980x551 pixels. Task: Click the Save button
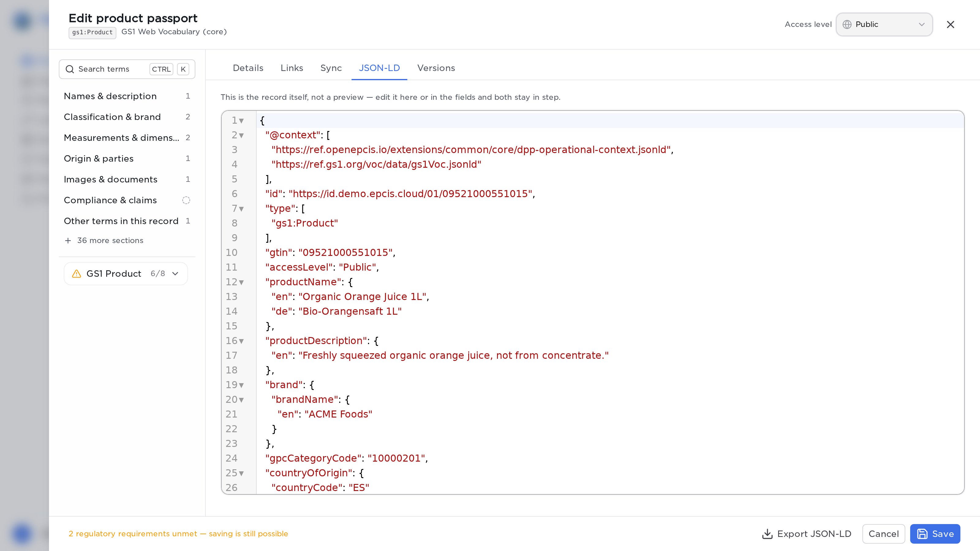tap(935, 534)
